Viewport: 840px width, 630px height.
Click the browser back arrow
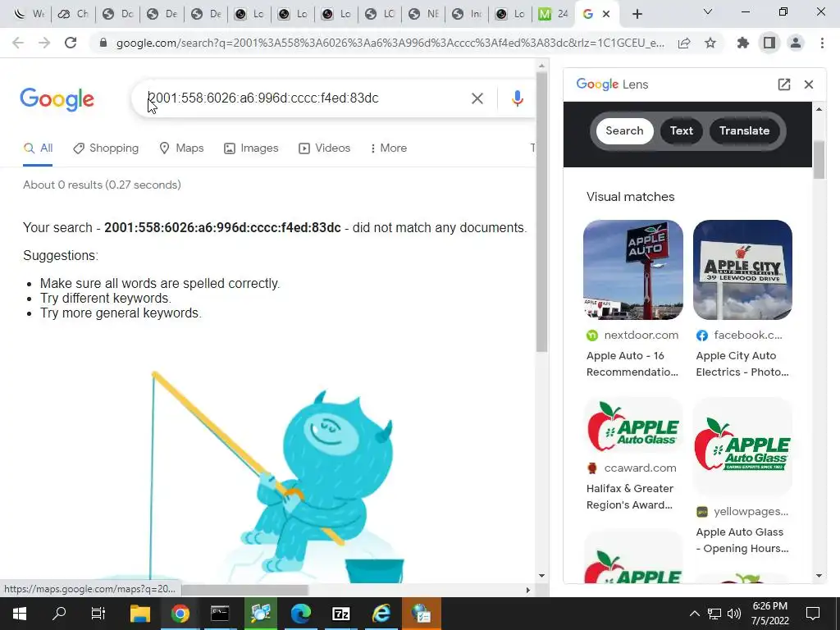[18, 43]
